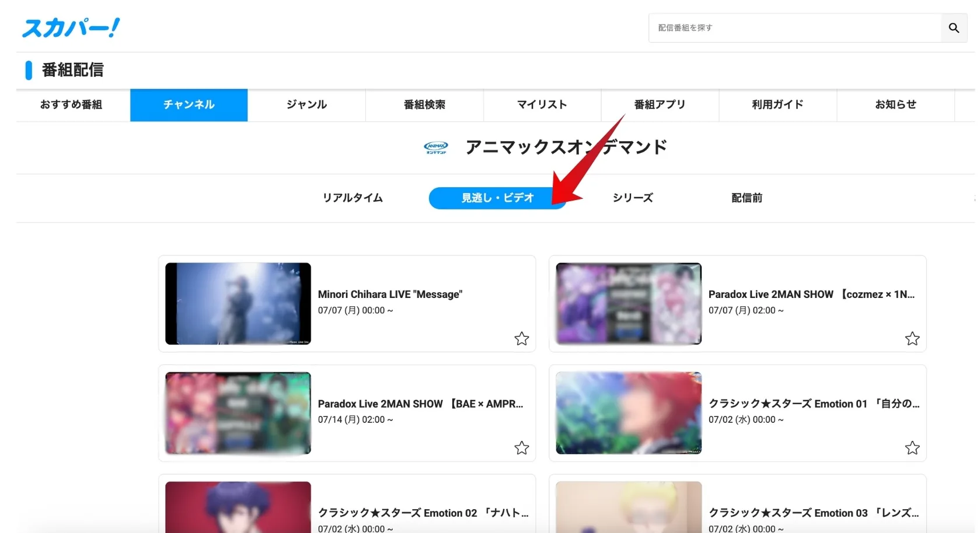
Task: Open Paradox Live 2MAN SHOW BAE title
Action: tap(421, 404)
